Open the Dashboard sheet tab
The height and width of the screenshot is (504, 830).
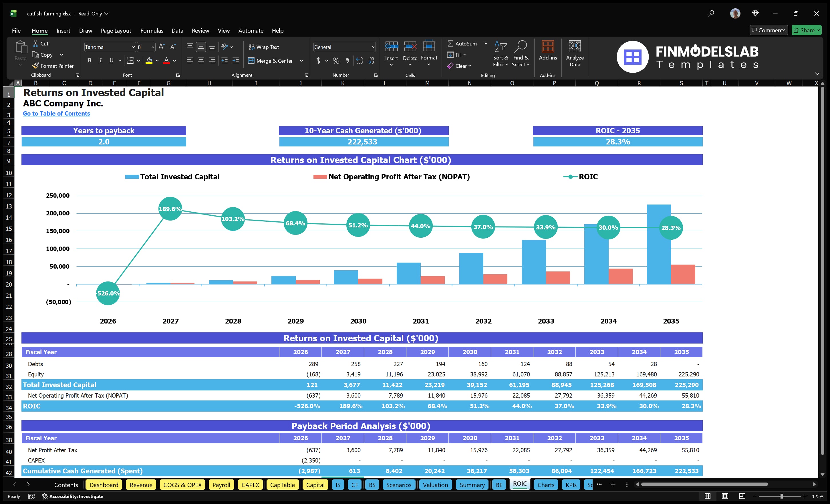coord(104,485)
